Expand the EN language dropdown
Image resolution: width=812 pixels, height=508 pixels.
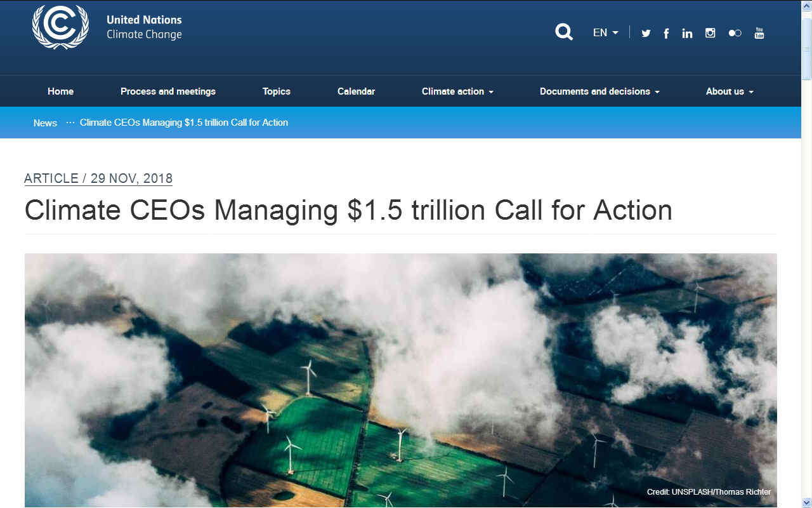[605, 32]
